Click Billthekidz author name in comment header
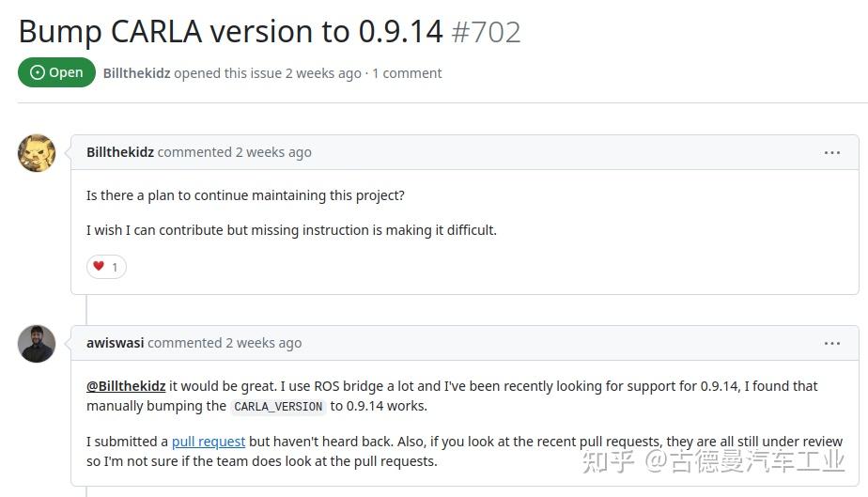Image resolution: width=868 pixels, height=497 pixels. pos(119,152)
